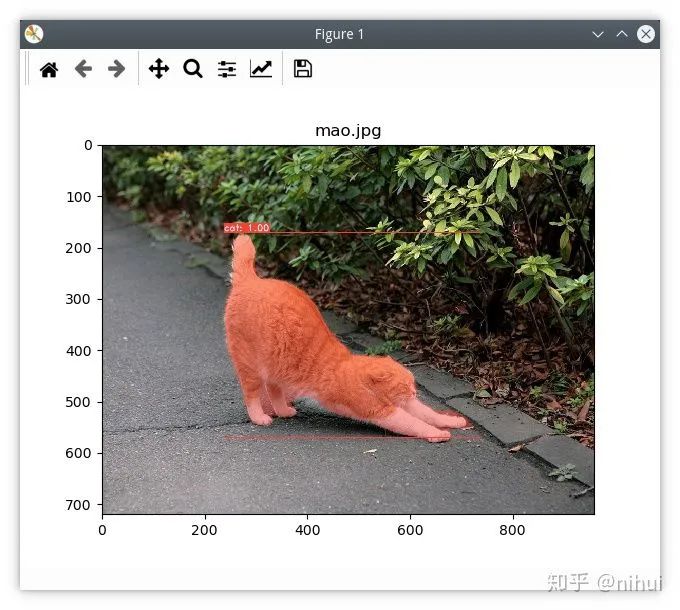The width and height of the screenshot is (680, 610).
Task: Click the x-axis tick label 200
Action: [x=204, y=530]
